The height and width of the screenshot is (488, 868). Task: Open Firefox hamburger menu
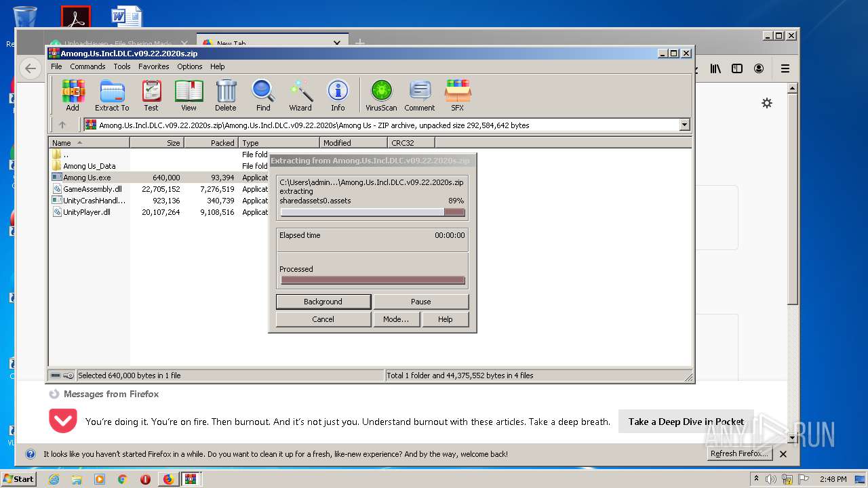785,68
